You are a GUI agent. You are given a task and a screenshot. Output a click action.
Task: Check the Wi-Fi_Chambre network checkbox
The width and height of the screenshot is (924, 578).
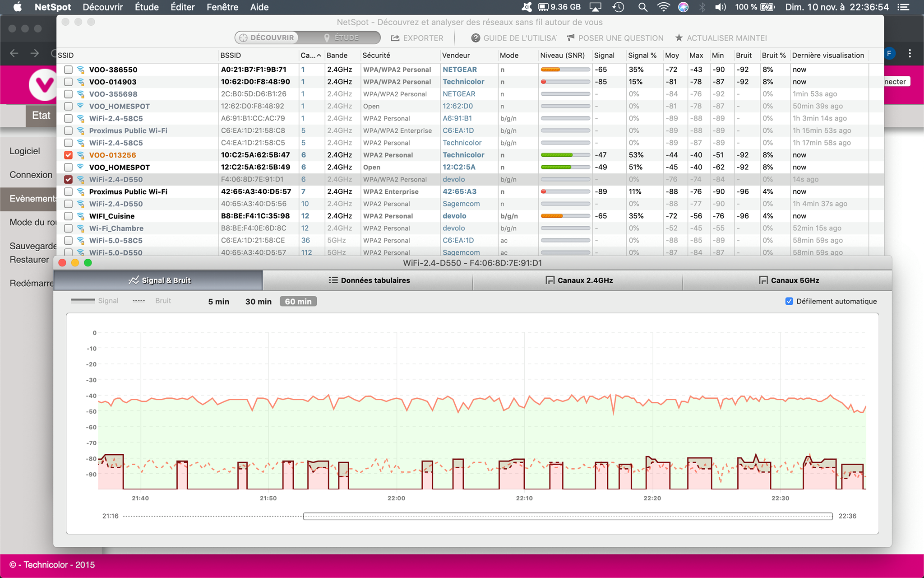click(x=68, y=228)
